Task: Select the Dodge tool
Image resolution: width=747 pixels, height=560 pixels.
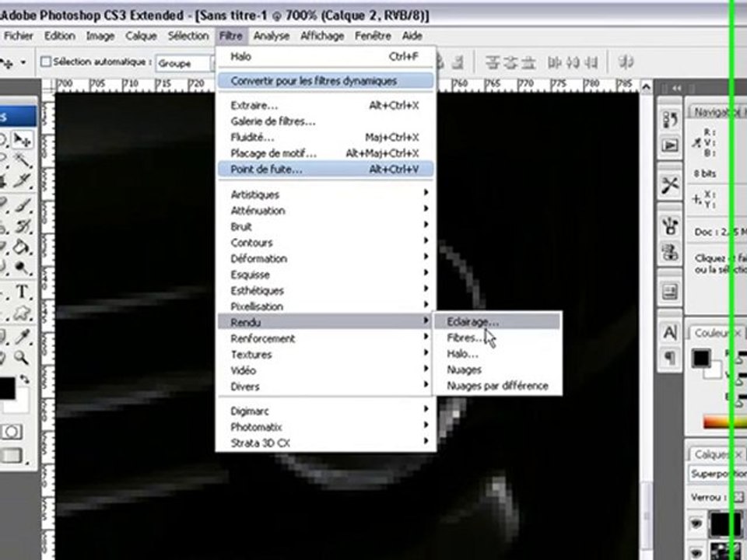Action: 22,267
